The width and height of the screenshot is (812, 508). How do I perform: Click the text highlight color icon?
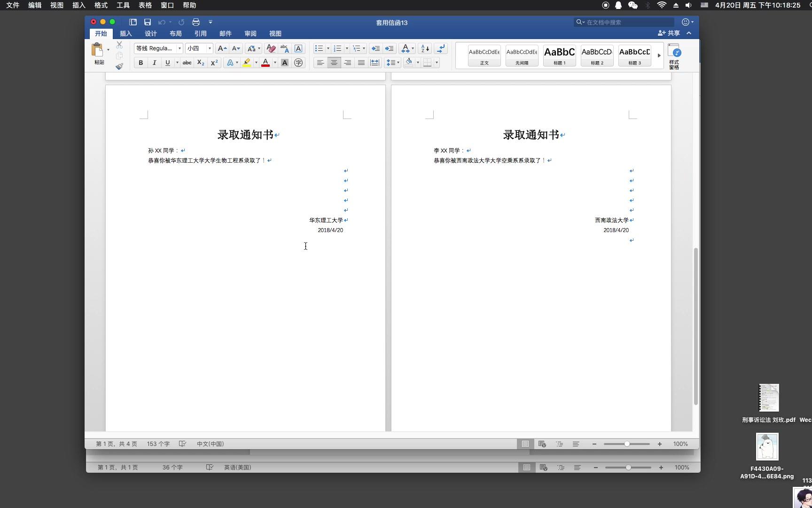(246, 63)
